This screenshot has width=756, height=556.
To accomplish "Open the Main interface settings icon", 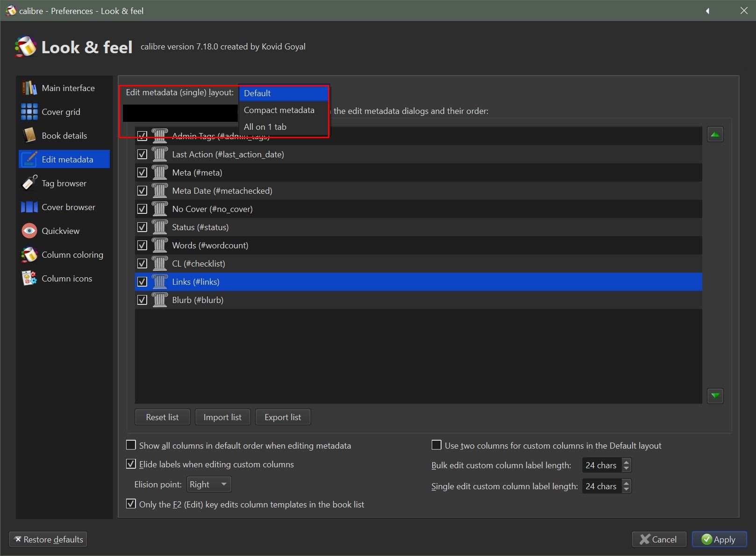I will pos(29,88).
